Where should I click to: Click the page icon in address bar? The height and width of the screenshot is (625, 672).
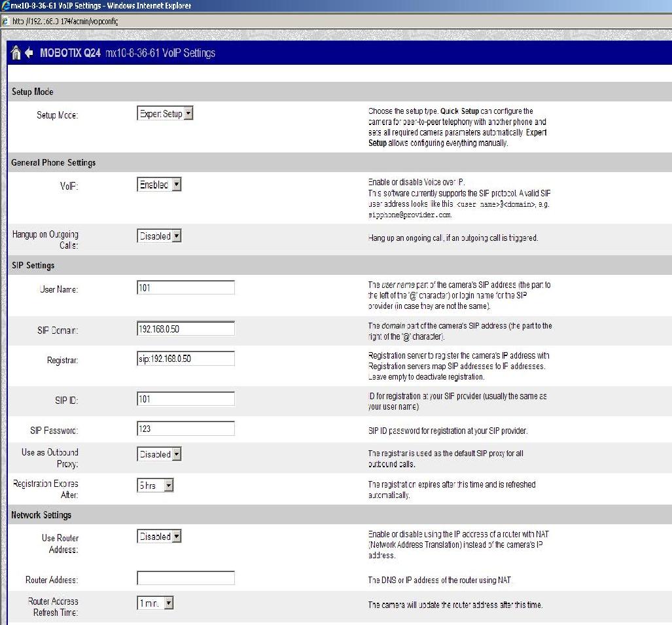[5, 22]
